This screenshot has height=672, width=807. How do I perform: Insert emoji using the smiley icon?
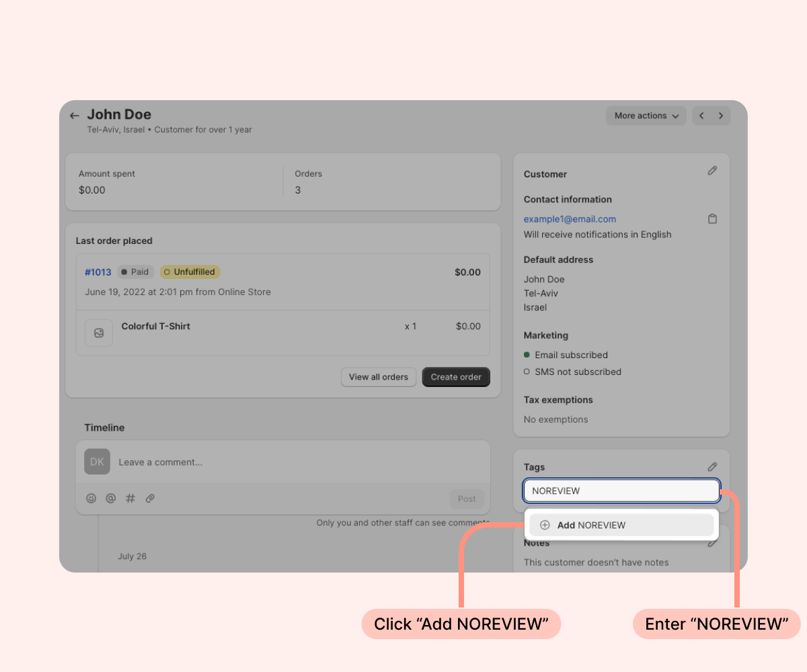(x=91, y=499)
